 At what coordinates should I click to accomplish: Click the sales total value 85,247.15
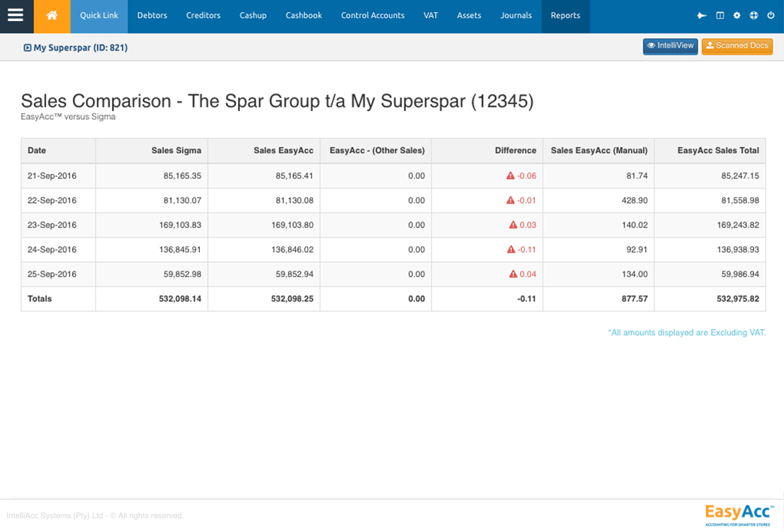tap(740, 175)
